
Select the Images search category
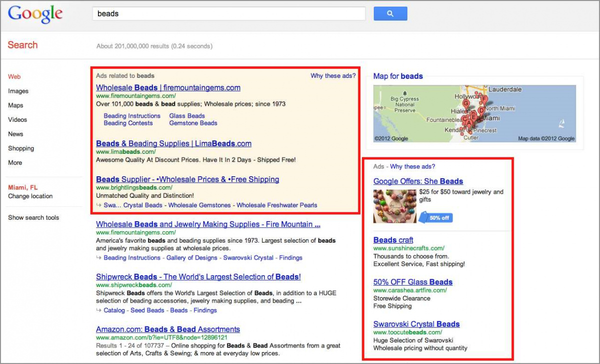18,91
